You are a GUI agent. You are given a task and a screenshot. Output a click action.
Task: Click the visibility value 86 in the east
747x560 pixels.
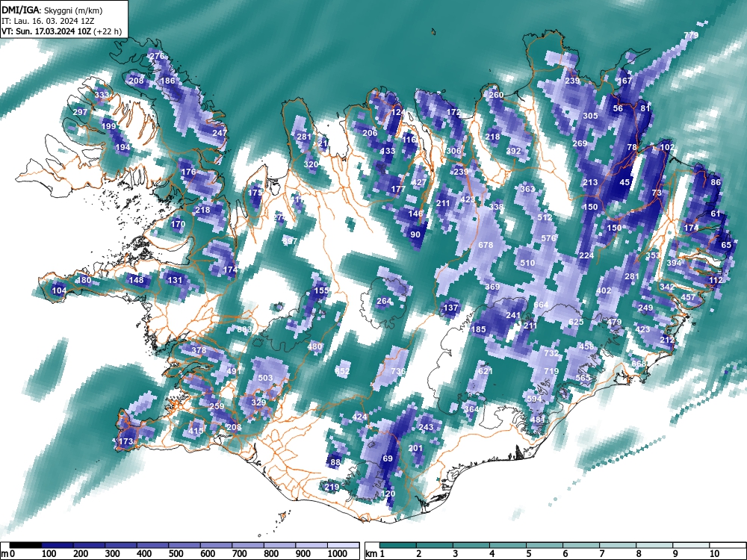[716, 182]
